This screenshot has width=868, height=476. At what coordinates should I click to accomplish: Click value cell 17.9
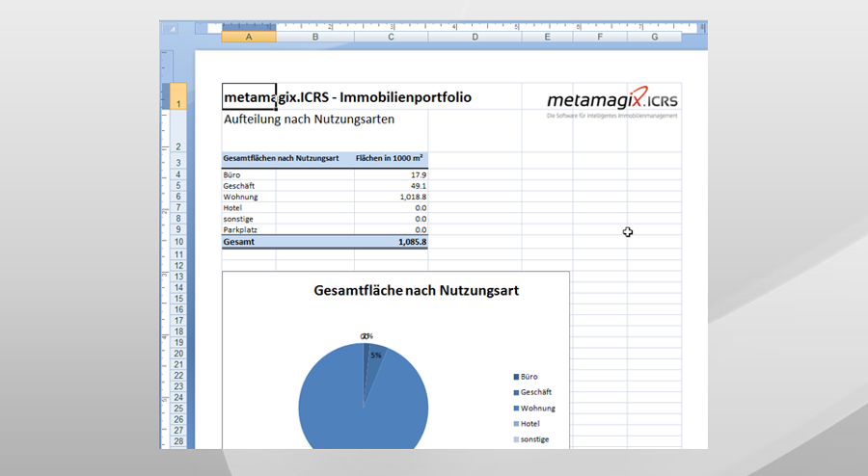point(391,174)
